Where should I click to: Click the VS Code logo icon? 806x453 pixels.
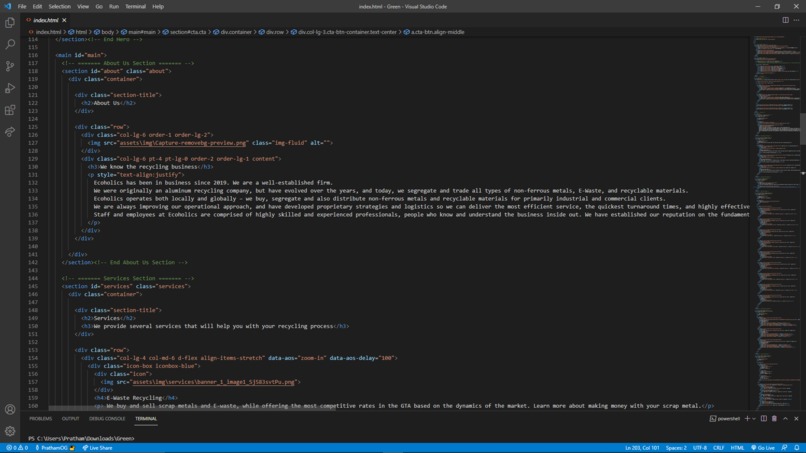click(x=7, y=7)
